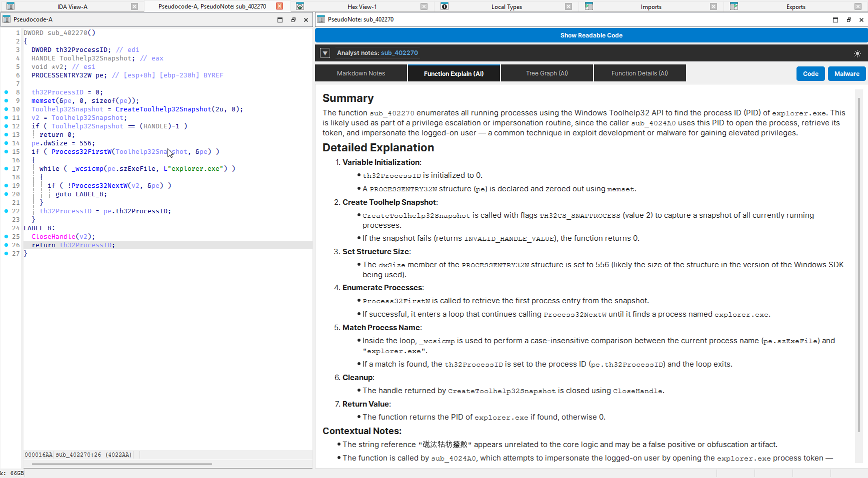Screen dimensions: 868x478
Task: Click the Local Types tab icon
Action: tap(444, 6)
